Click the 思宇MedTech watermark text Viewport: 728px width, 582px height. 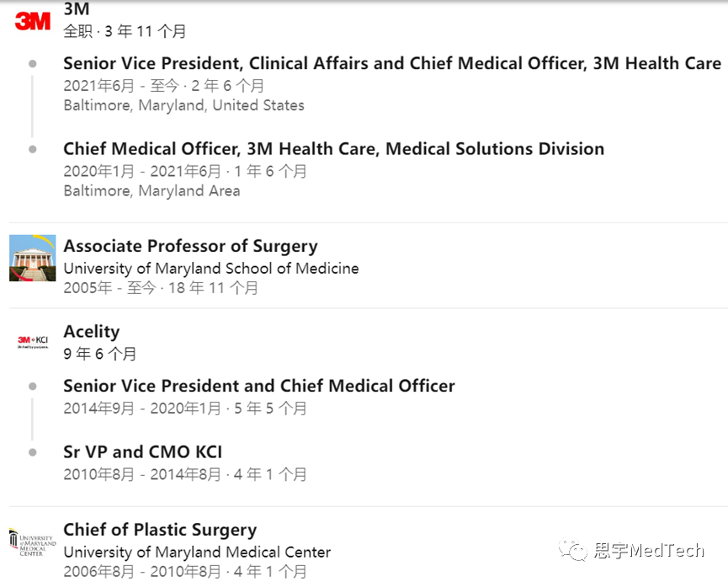(x=649, y=550)
